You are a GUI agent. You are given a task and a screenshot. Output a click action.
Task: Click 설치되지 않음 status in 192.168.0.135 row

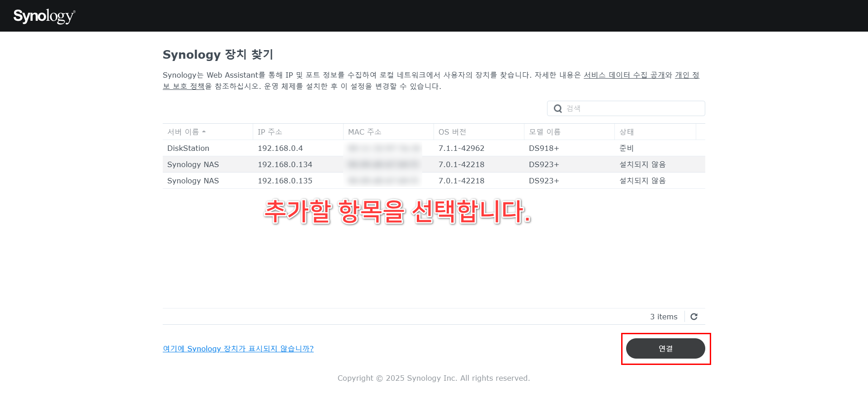(642, 181)
